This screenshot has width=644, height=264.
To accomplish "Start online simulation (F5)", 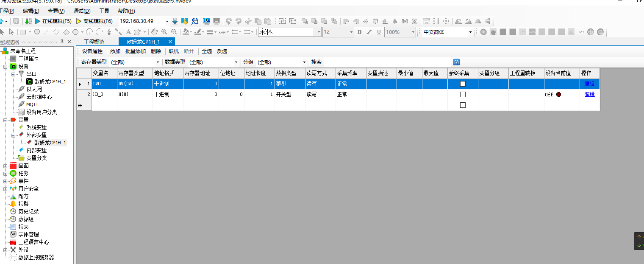I will point(53,21).
